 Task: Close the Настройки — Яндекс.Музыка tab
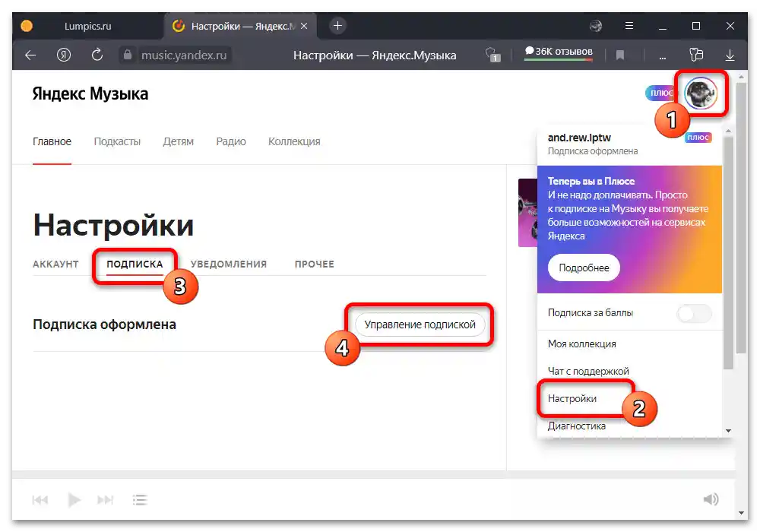(304, 26)
